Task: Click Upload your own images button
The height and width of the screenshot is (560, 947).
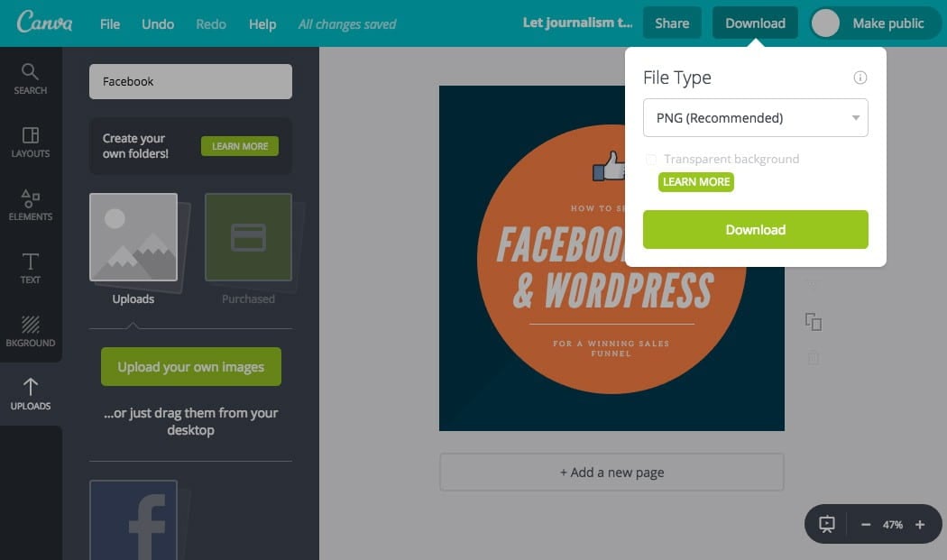Action: (191, 367)
